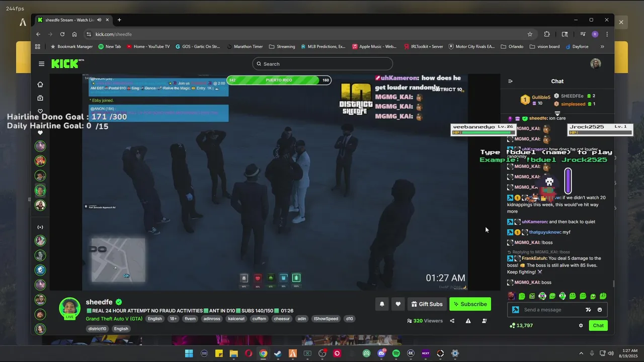Open the Dayforce bookmark
The image size is (644, 362).
click(x=577, y=47)
